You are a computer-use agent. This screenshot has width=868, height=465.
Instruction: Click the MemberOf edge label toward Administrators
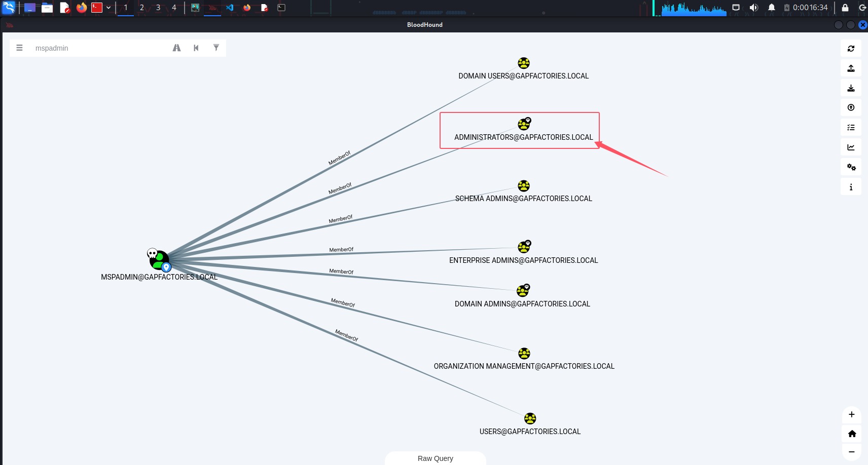click(340, 188)
